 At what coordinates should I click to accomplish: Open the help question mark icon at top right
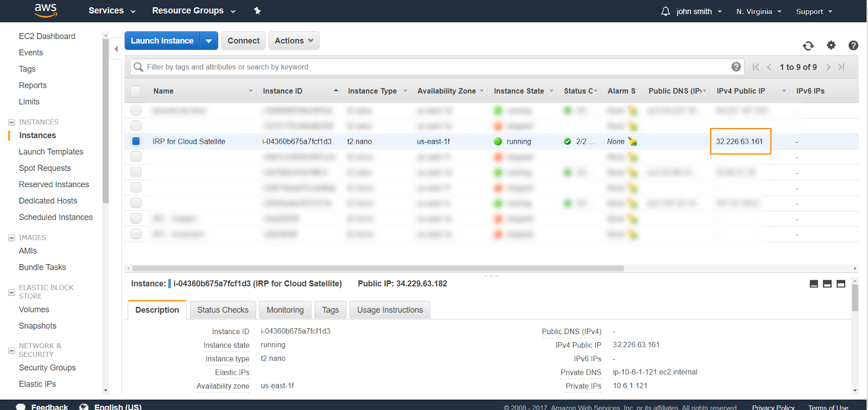click(x=853, y=46)
